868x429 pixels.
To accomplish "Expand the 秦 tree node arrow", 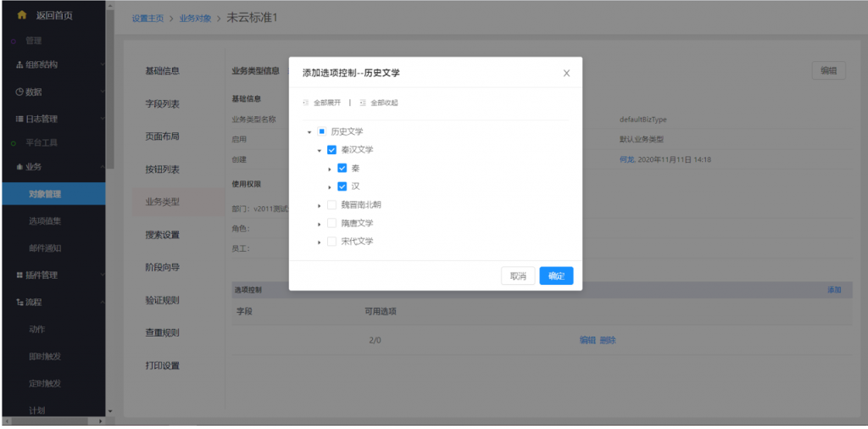I will 330,169.
